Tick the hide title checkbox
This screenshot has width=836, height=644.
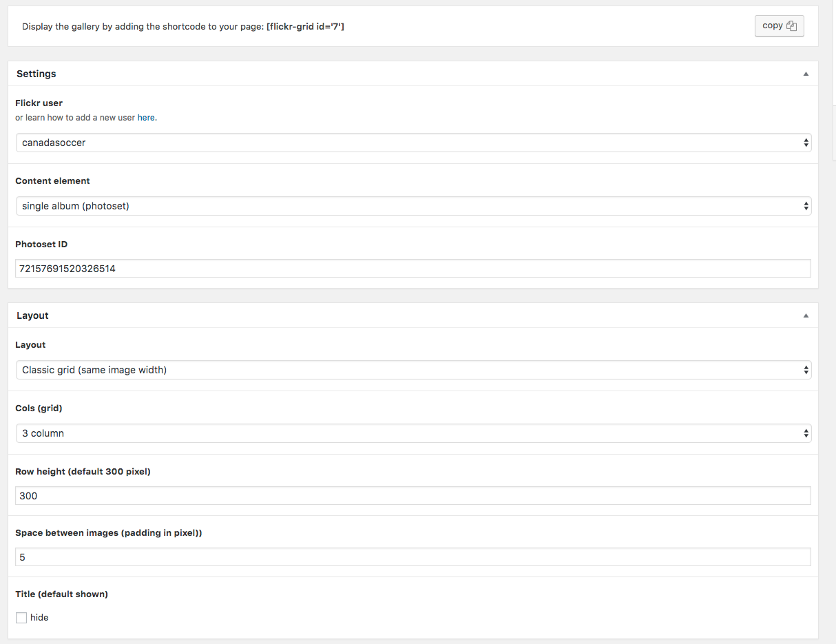point(21,618)
